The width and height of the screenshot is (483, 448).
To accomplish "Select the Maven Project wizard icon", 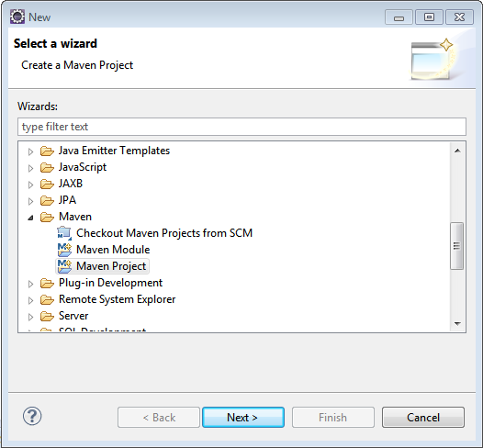I will (x=64, y=266).
